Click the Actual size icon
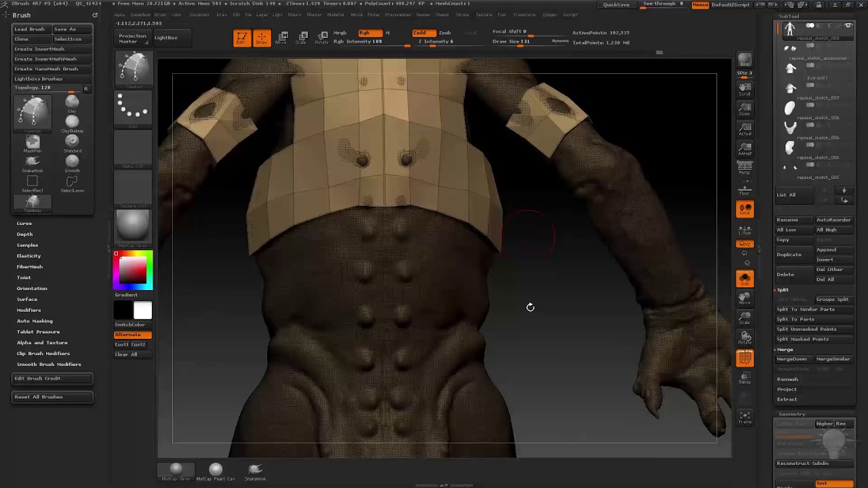Image resolution: width=868 pixels, height=488 pixels. coord(745,129)
